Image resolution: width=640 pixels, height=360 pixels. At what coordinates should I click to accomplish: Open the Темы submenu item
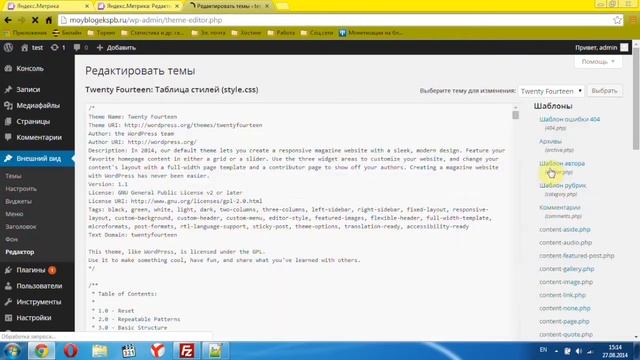pyautogui.click(x=13, y=176)
